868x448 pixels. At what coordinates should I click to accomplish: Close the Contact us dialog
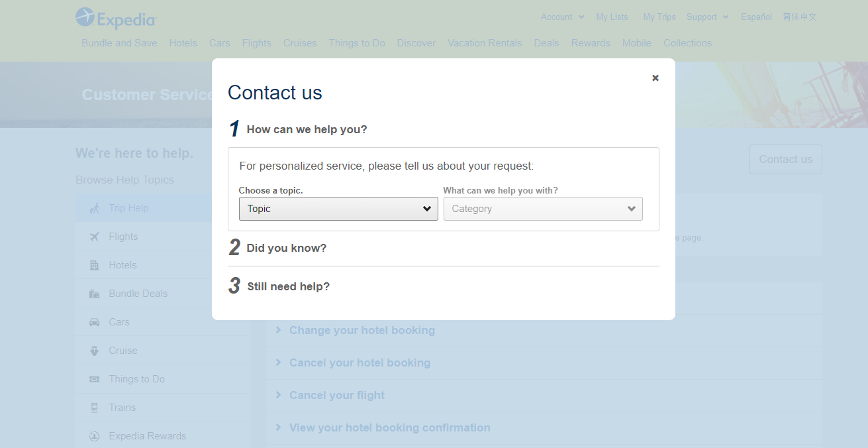(655, 78)
